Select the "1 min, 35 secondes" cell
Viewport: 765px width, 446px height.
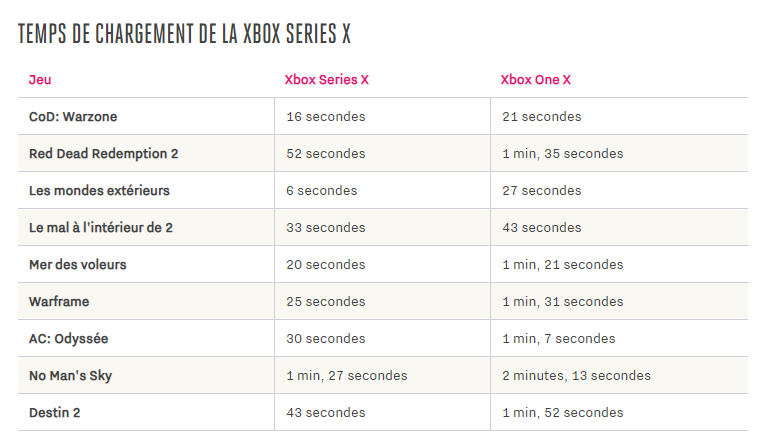point(562,154)
